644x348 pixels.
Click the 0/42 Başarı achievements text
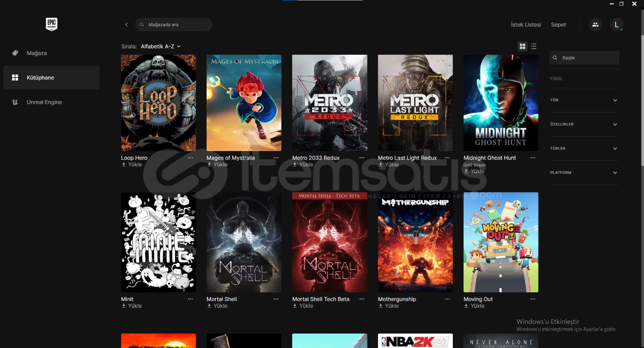point(474,165)
